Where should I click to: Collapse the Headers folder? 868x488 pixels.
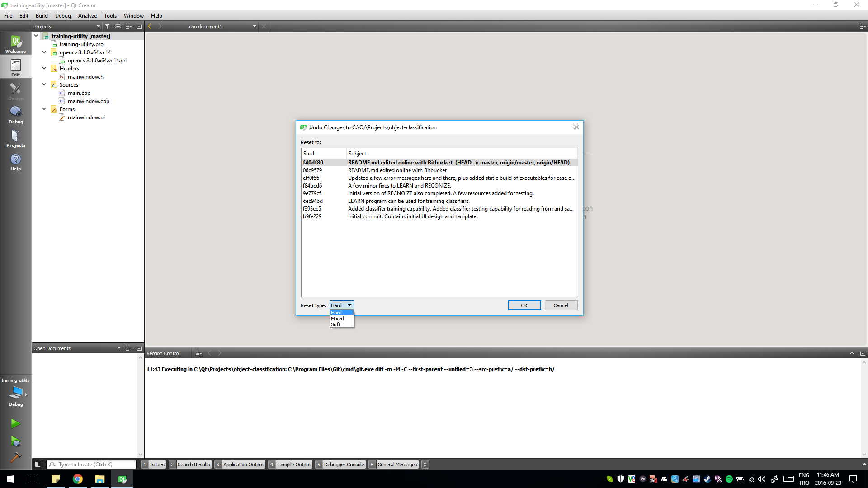click(44, 68)
